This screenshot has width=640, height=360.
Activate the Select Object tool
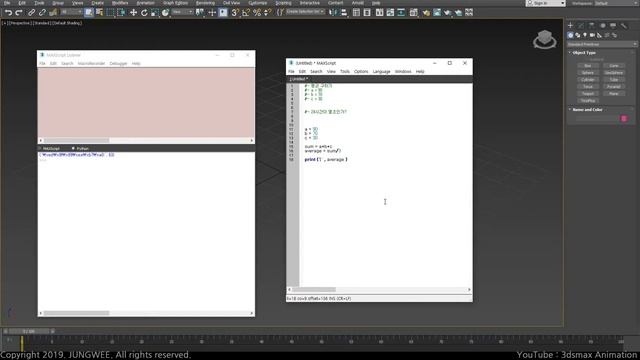(x=89, y=13)
